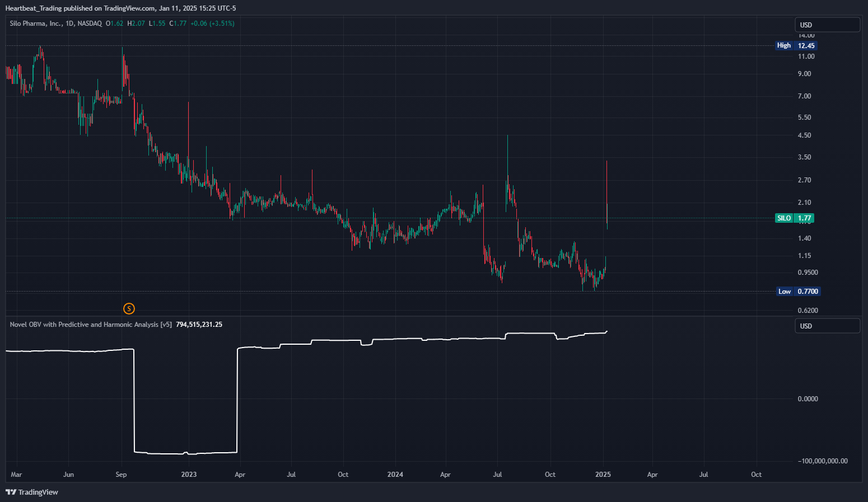
Task: Click the 0.0000 label on OBV axis
Action: 808,399
